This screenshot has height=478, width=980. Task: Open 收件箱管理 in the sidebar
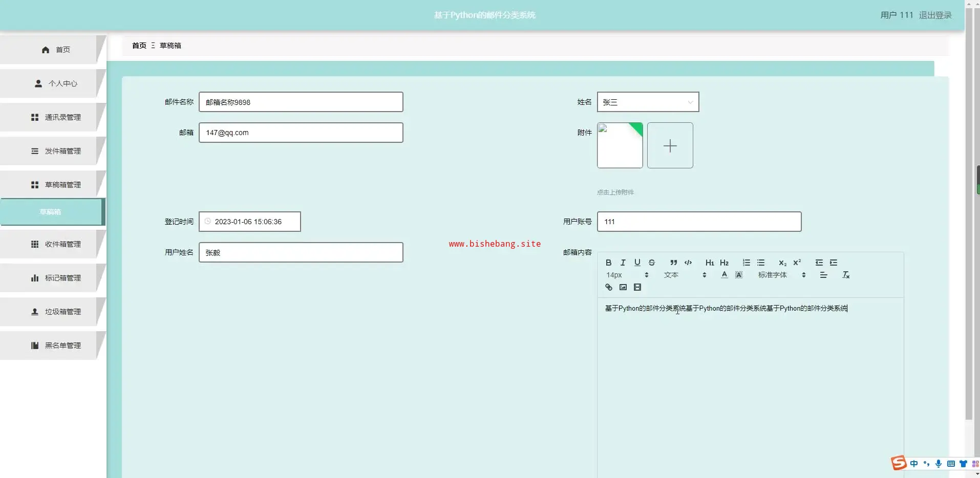click(x=56, y=244)
